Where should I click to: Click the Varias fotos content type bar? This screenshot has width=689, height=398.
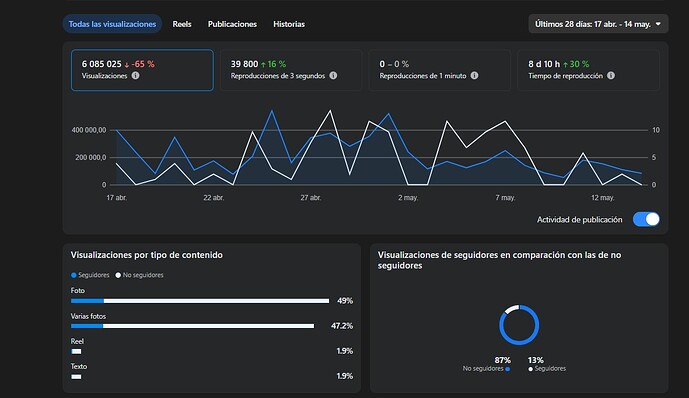point(192,326)
